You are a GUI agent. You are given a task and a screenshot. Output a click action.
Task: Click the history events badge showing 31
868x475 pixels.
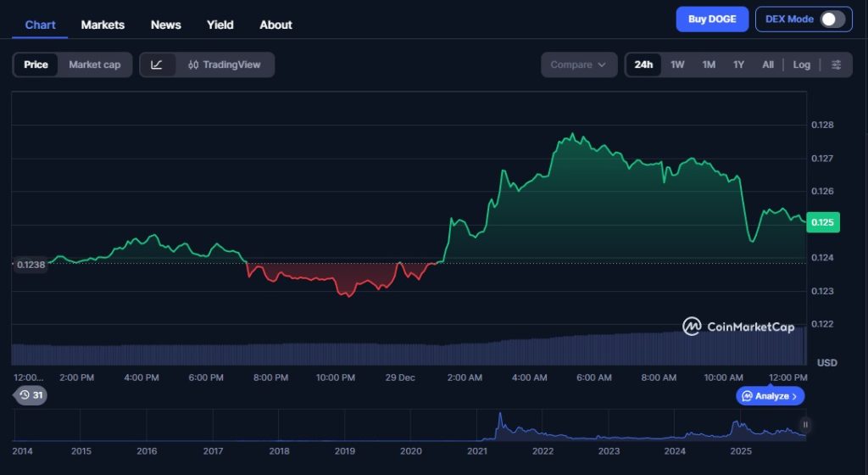pyautogui.click(x=31, y=395)
